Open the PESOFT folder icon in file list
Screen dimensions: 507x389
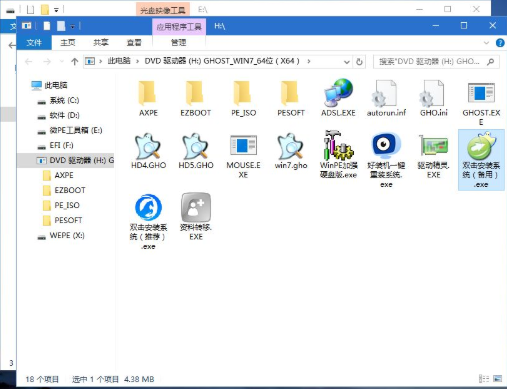click(291, 92)
